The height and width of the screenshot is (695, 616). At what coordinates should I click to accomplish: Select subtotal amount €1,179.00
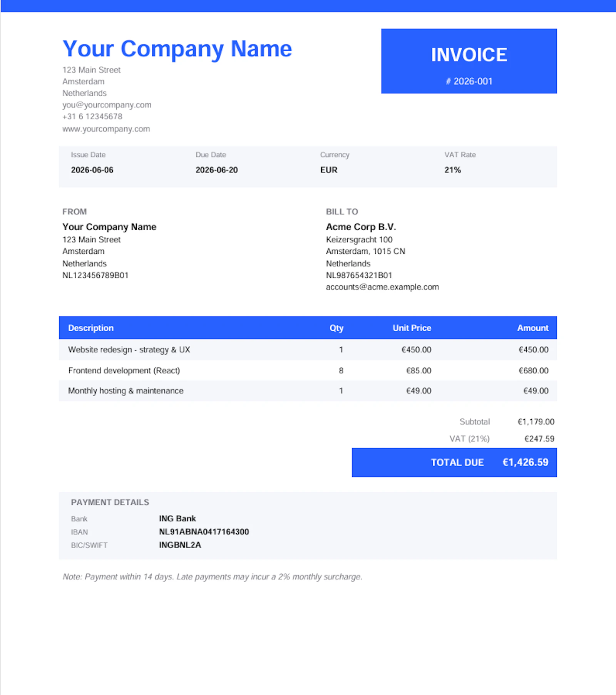tap(536, 422)
